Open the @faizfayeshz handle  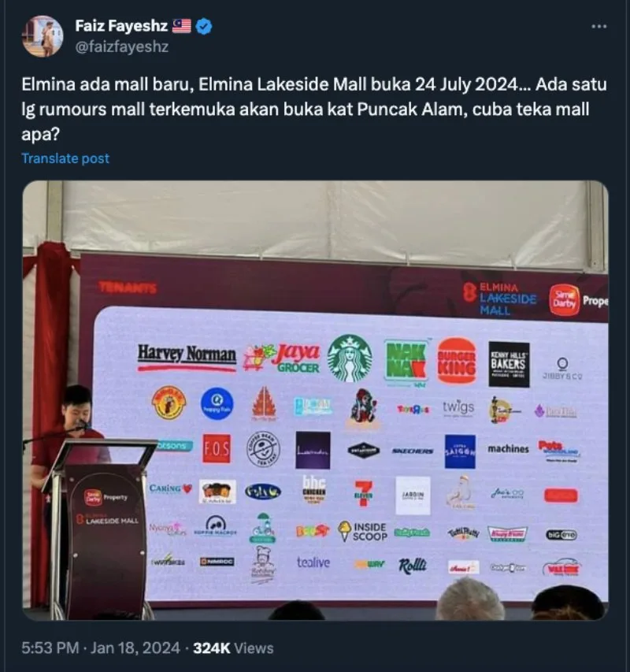pos(122,46)
